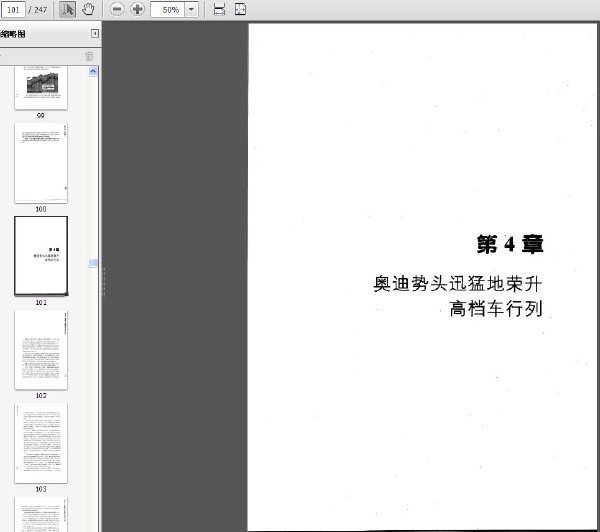Image resolution: width=600 pixels, height=532 pixels.
Task: Click the '/ 247' page count text
Action: tap(38, 10)
